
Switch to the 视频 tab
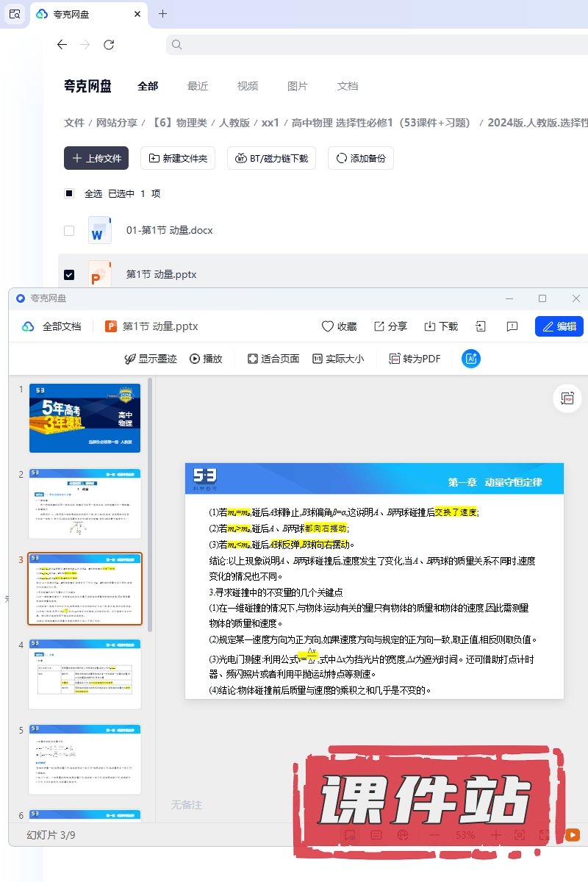[x=248, y=86]
